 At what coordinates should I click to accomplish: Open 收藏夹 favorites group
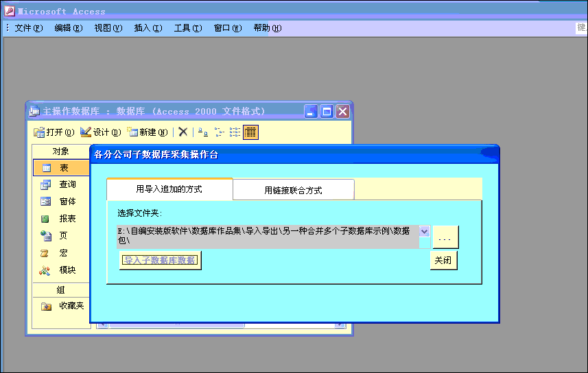point(62,306)
